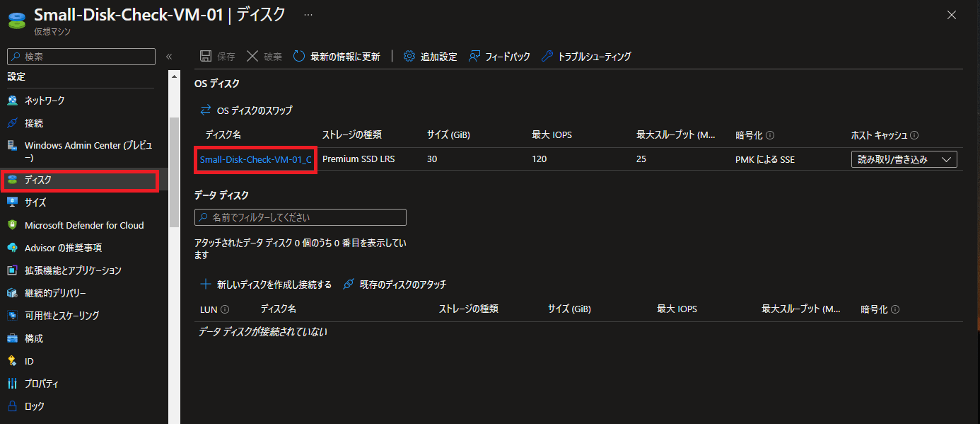Click the Windows Admin Center icon

(12, 146)
